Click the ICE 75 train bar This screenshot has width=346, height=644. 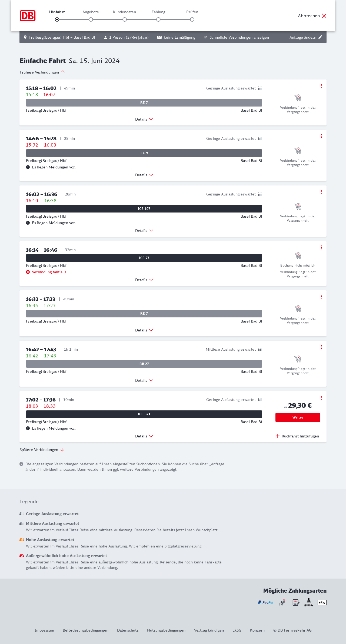[x=144, y=258]
